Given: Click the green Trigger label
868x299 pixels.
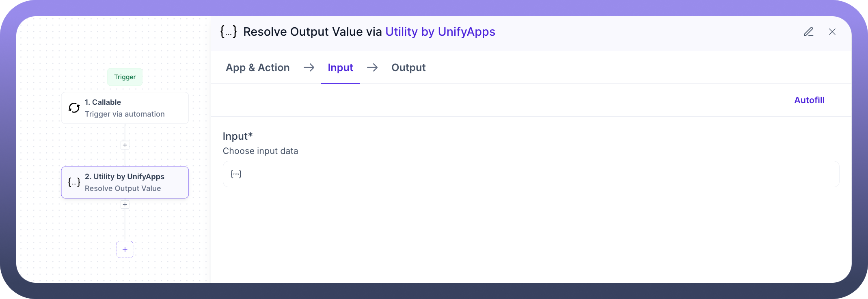Looking at the screenshot, I should [125, 77].
